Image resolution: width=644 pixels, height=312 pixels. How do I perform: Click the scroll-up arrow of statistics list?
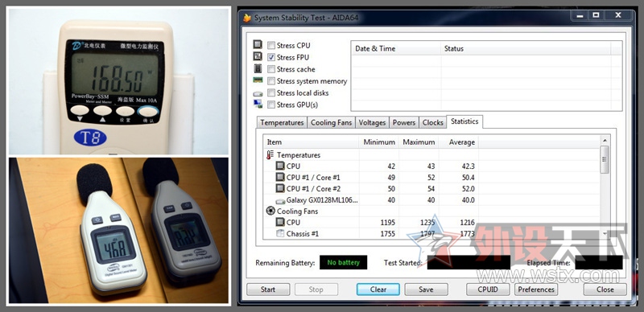tap(605, 141)
